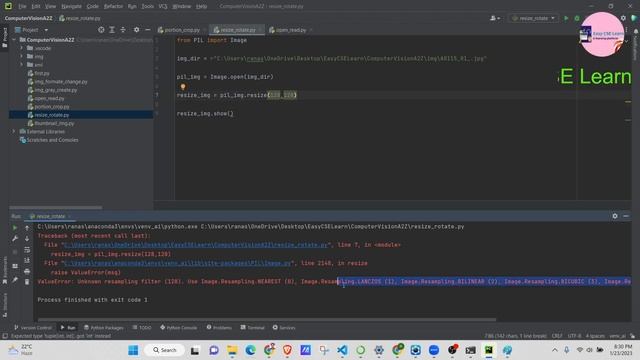Click Project panel horizontal scrollbar
The image size is (640, 360).
(x=56, y=207)
